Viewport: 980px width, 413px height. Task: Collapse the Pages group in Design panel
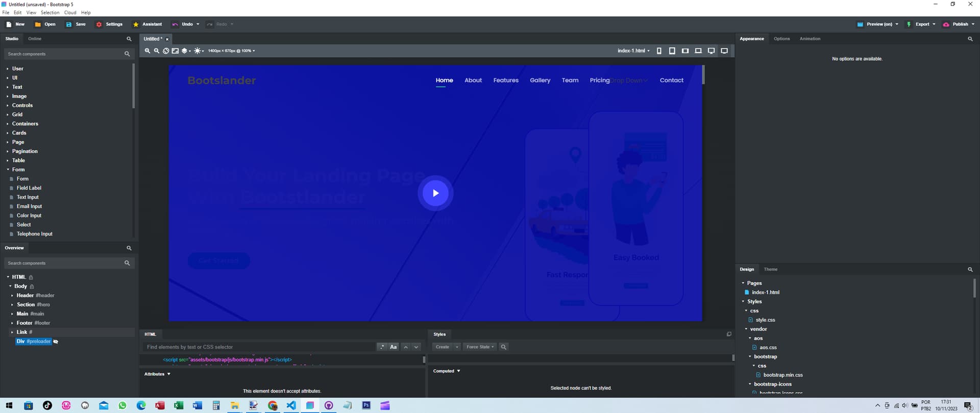point(743,283)
